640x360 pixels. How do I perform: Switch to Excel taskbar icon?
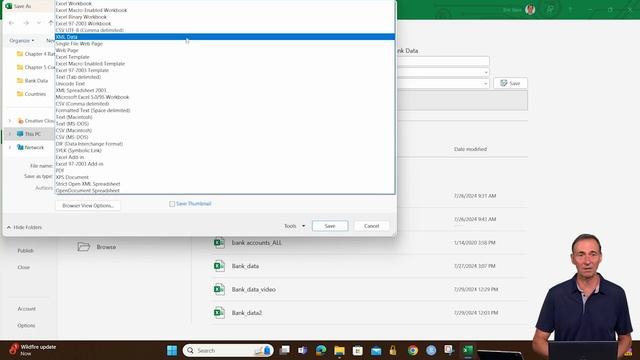click(x=468, y=350)
